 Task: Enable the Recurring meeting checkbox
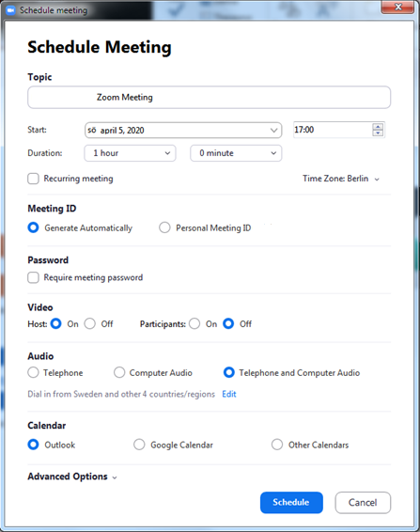33,179
